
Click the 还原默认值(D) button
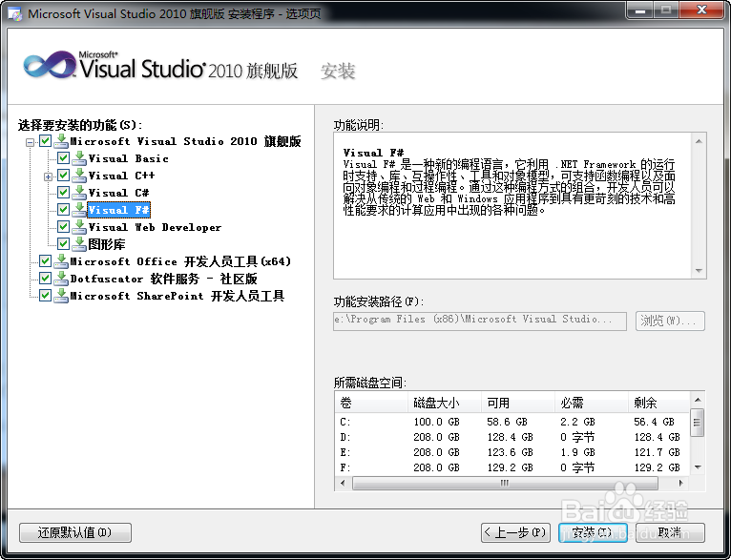tap(75, 532)
